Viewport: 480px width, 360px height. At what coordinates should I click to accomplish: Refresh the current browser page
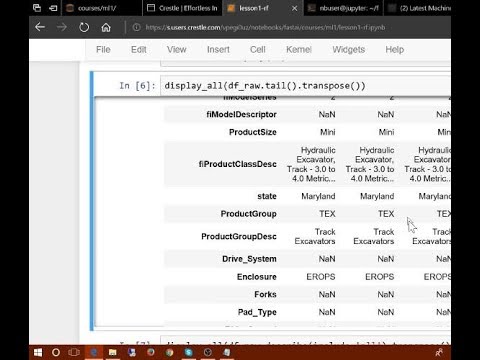pyautogui.click(x=84, y=27)
